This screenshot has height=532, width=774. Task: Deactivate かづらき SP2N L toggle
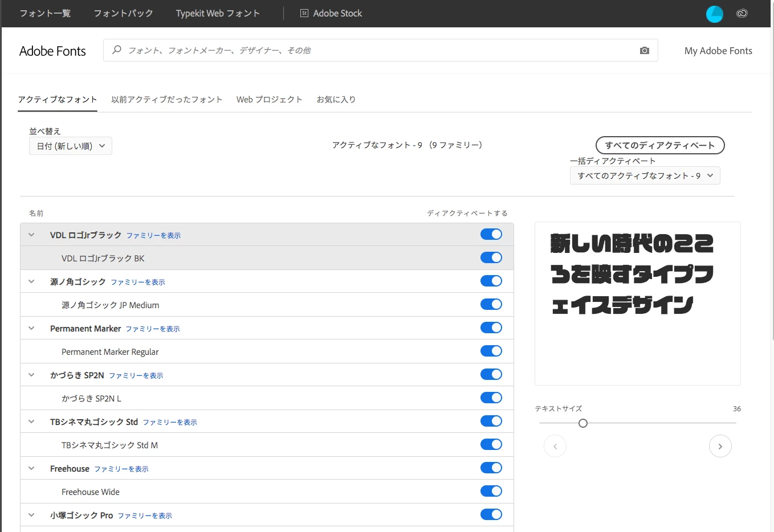tap(491, 398)
